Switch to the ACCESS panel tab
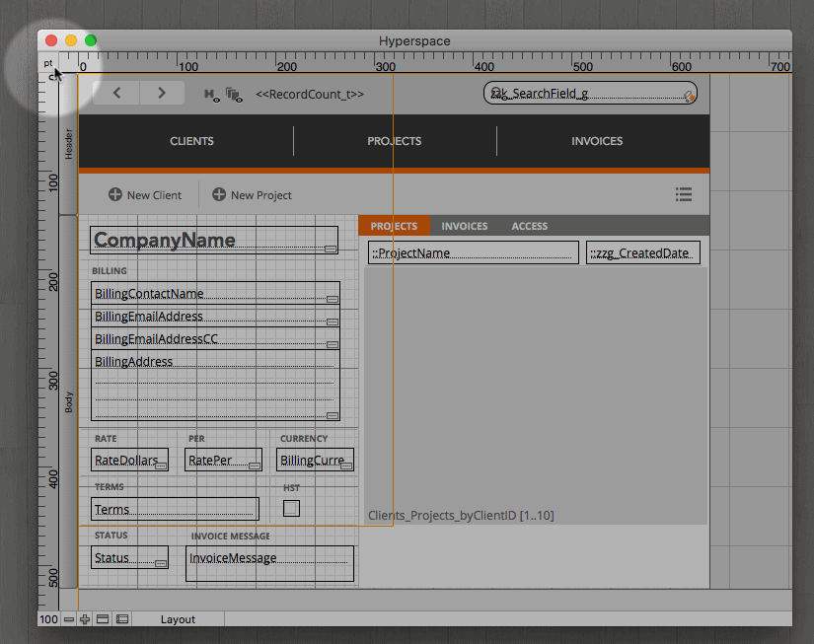Viewport: 814px width, 644px height. 530,226
